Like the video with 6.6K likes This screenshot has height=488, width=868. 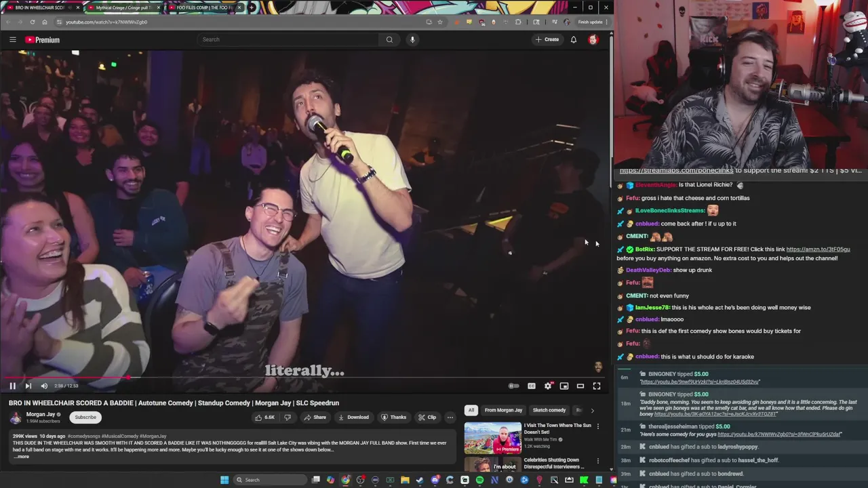pyautogui.click(x=265, y=418)
